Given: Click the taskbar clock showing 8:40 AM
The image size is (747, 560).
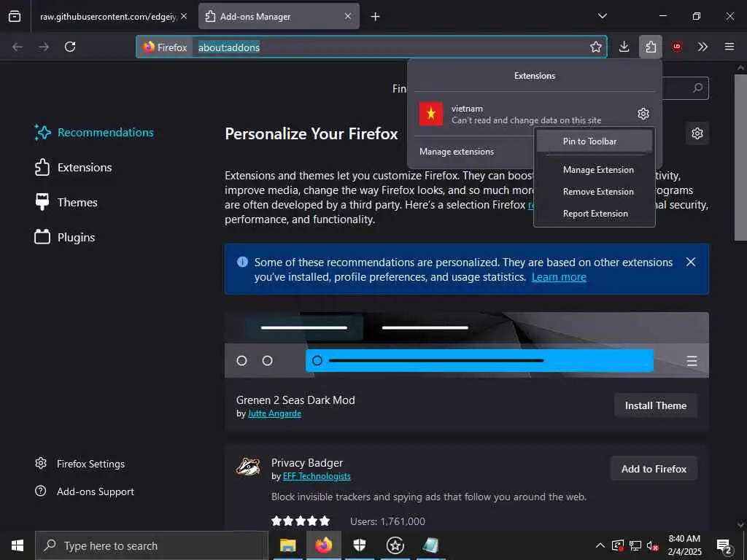Looking at the screenshot, I should (684, 545).
